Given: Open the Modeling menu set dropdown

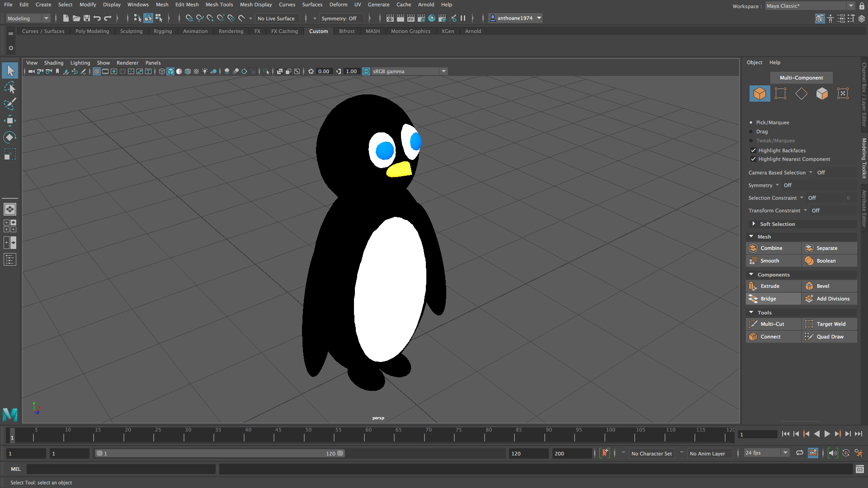Looking at the screenshot, I should click(x=28, y=19).
